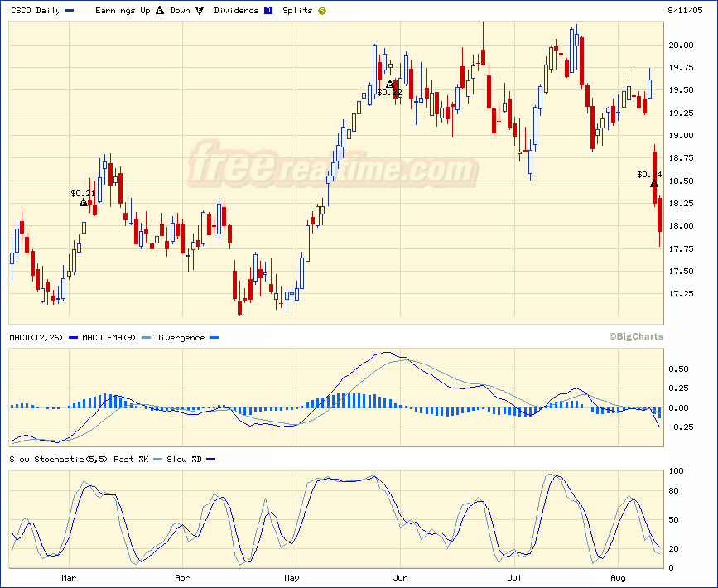The height and width of the screenshot is (588, 718).
Task: Click the blue Dividends D legend icon
Action: (268, 10)
